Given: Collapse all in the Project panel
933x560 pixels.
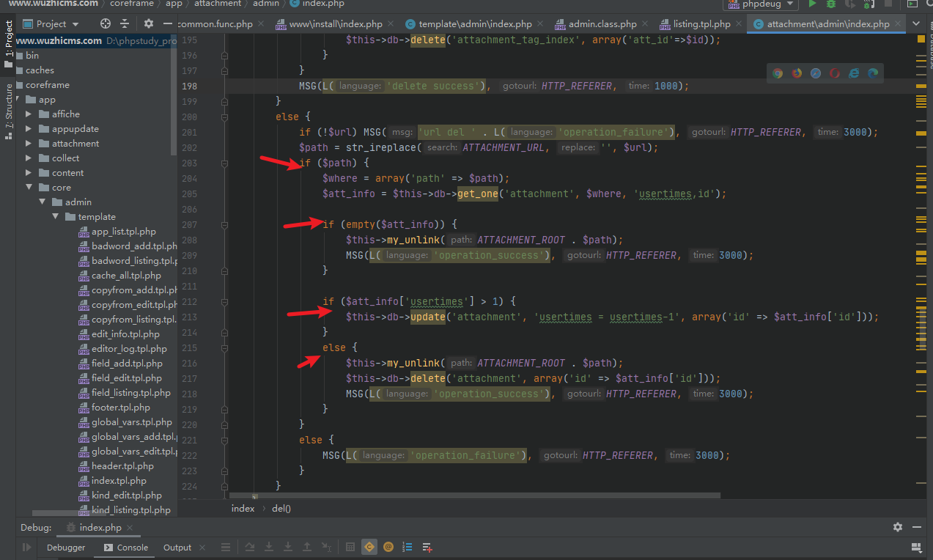Looking at the screenshot, I should pyautogui.click(x=125, y=24).
